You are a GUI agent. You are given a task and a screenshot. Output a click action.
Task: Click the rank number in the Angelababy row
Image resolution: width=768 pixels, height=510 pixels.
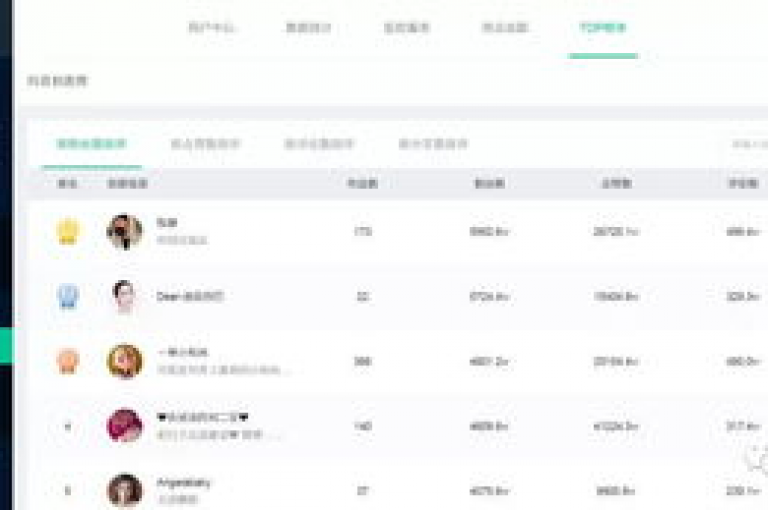pos(68,490)
